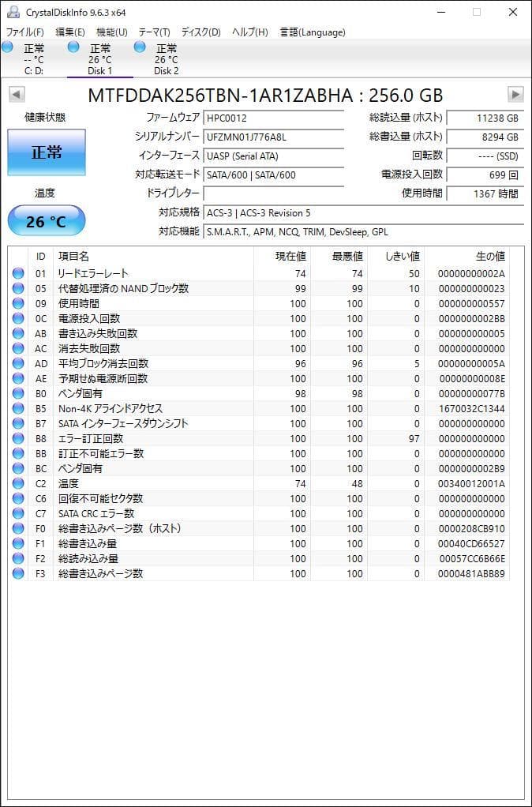
Task: Open the ファイル(F) menu
Action: [24, 32]
